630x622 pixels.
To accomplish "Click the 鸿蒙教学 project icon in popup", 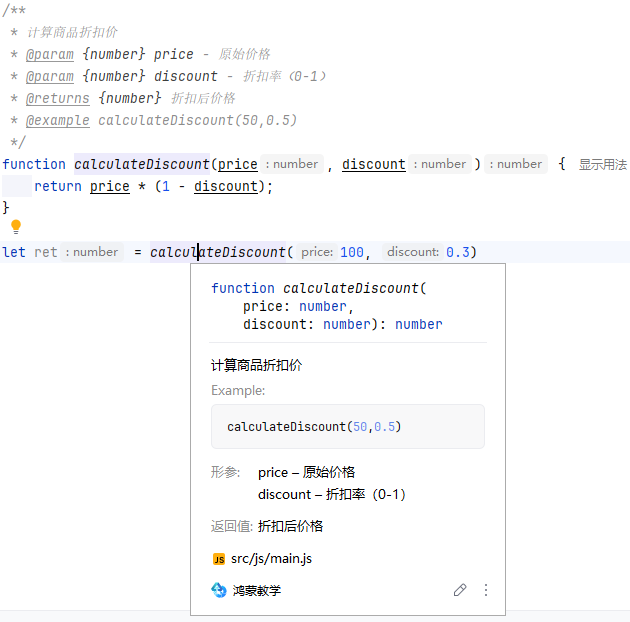I will click(219, 590).
